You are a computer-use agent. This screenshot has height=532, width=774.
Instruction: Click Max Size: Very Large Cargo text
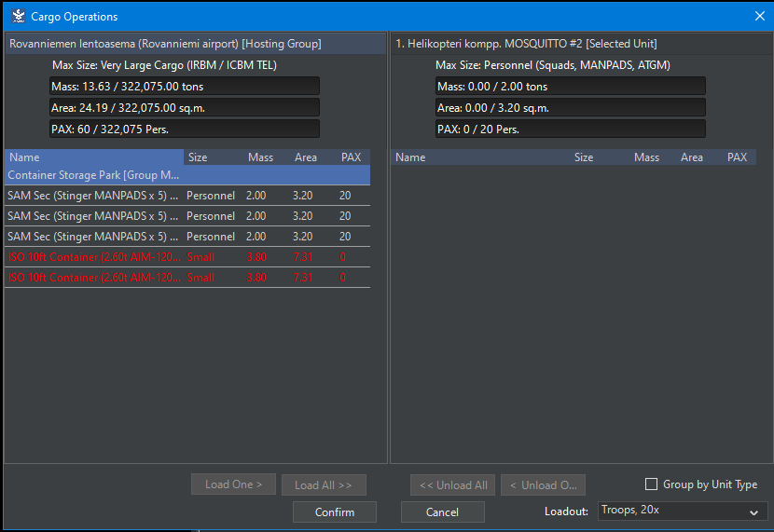(x=164, y=65)
